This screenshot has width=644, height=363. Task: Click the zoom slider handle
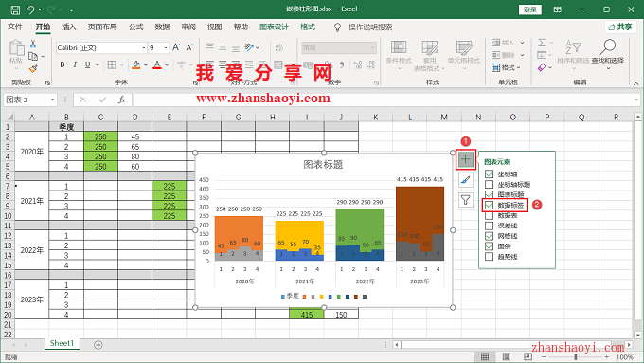[576, 356]
